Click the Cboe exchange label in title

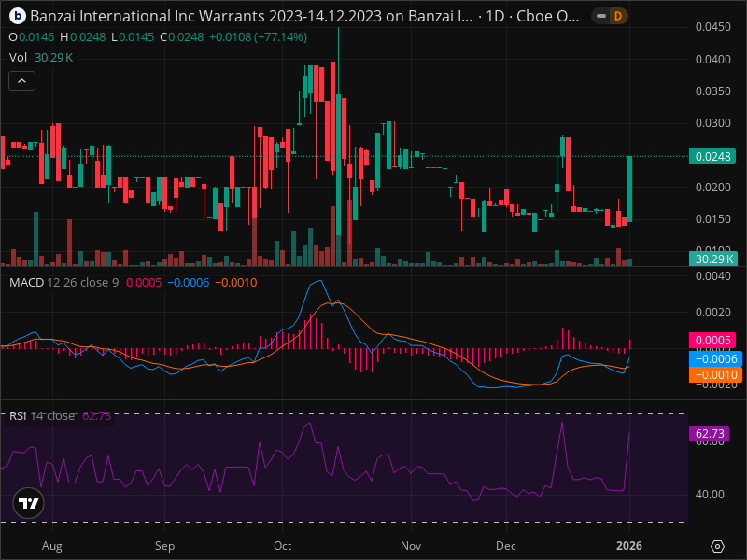[548, 16]
